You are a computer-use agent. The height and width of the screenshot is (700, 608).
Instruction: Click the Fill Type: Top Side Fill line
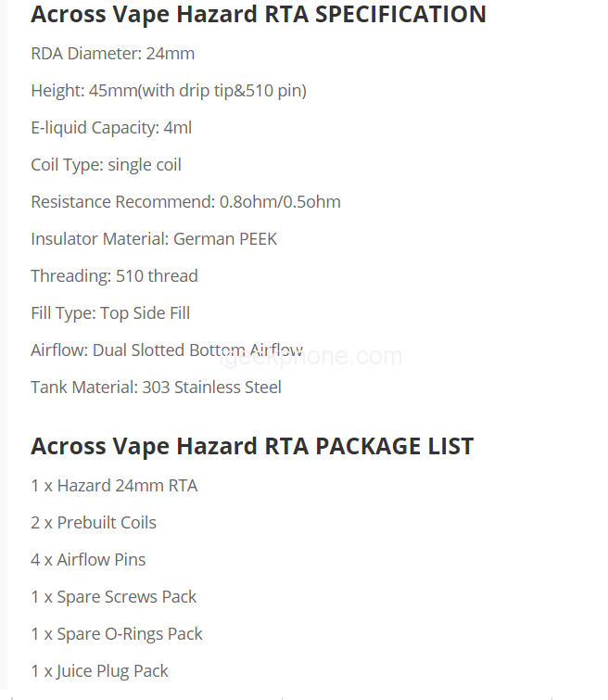tap(110, 313)
